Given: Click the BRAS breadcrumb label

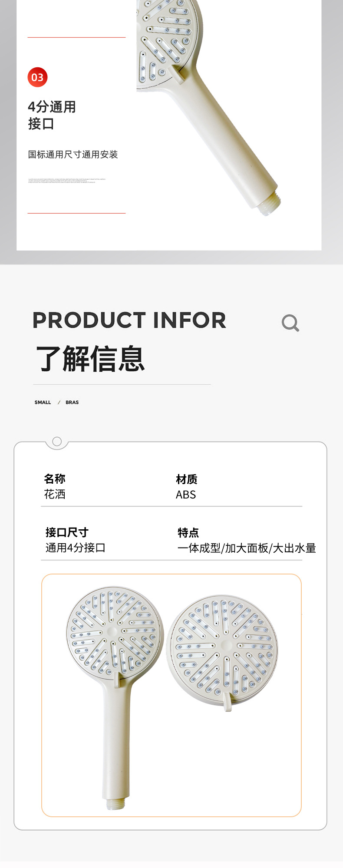Looking at the screenshot, I should 72,403.
